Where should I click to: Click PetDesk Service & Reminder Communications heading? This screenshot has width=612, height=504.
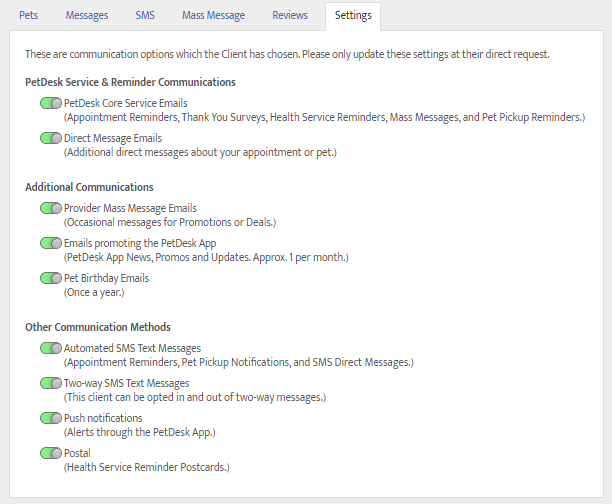tap(130, 82)
